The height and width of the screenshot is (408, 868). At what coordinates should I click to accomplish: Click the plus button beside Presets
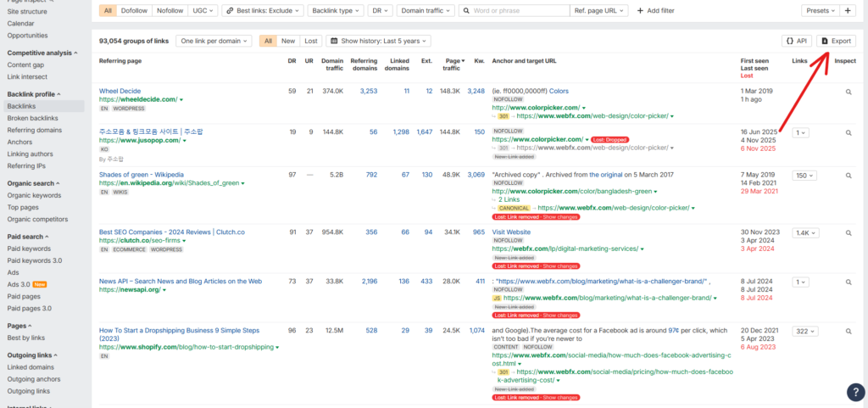coord(848,11)
